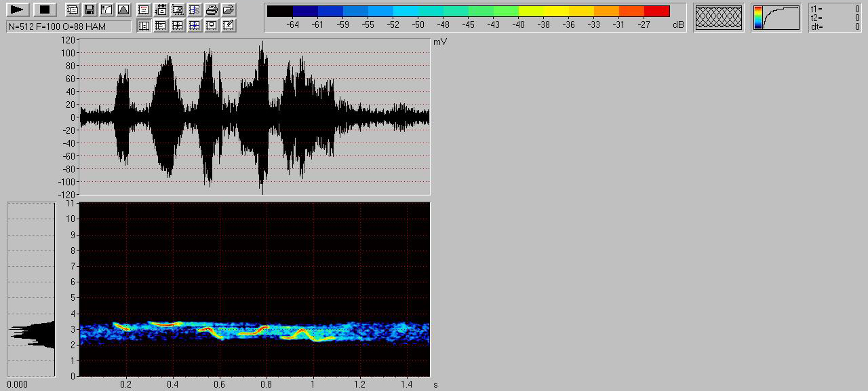
Task: Click the icon with red curve display
Action: [x=144, y=10]
